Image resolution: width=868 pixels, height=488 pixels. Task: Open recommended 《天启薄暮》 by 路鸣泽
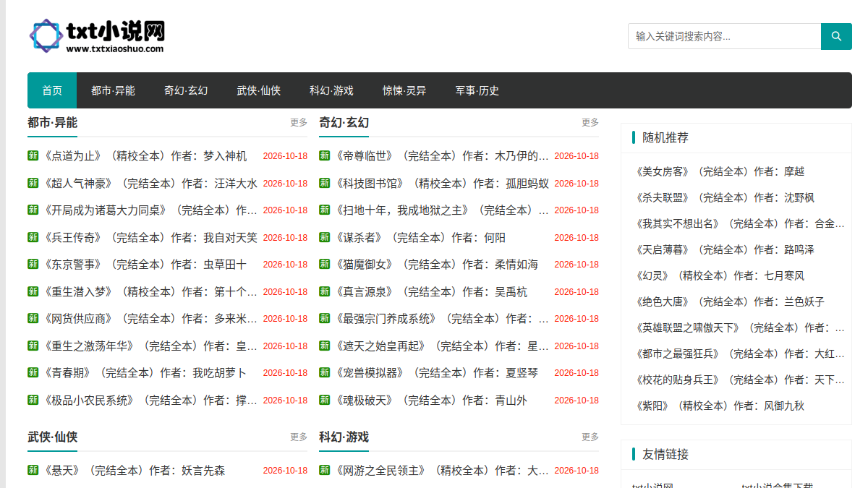point(725,249)
